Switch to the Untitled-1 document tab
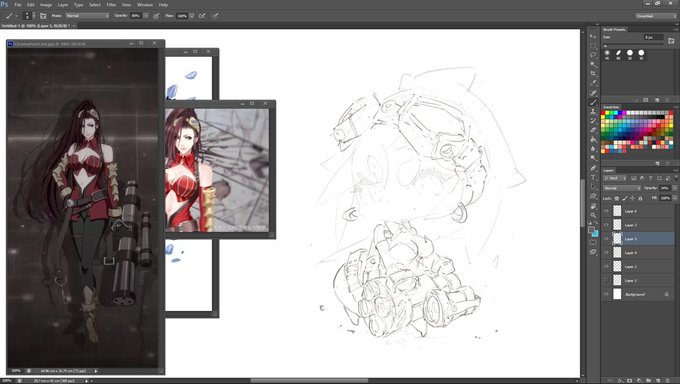 [x=38, y=26]
